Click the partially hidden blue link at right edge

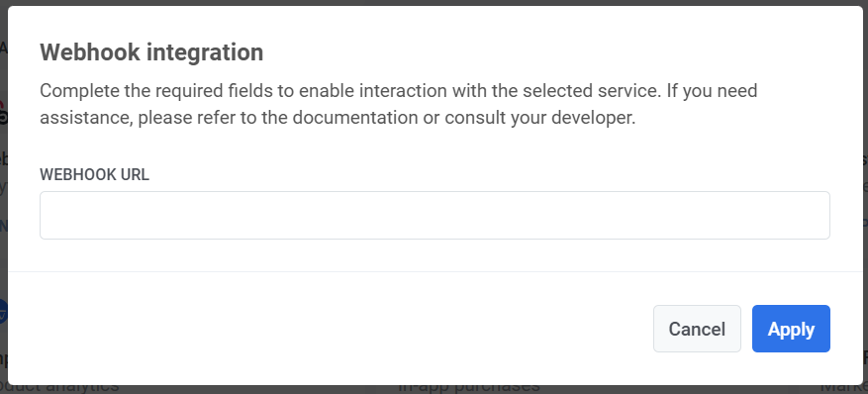click(x=865, y=223)
